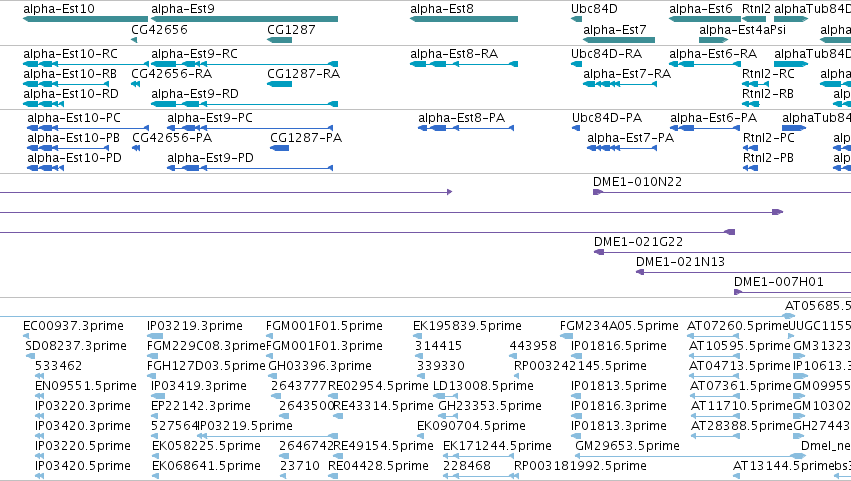Select EST AT07260.5prime
This screenshot has width=851, height=481.
(713, 336)
